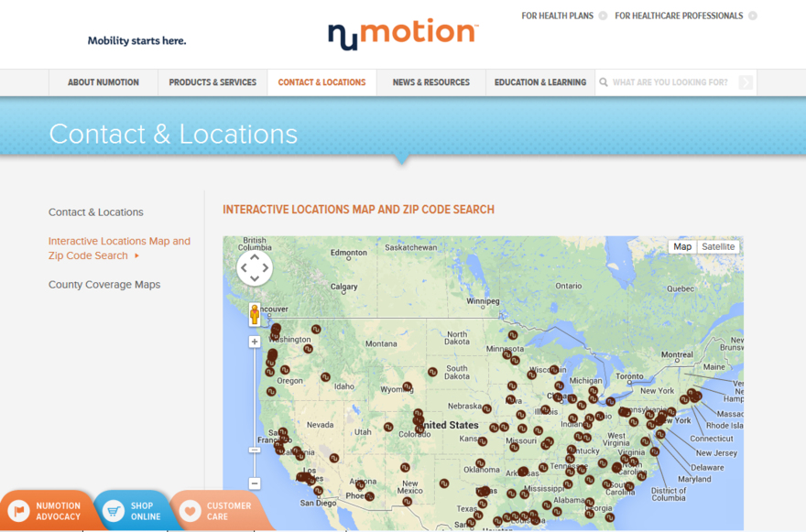Viewport: 806px width, 532px height.
Task: Click the Saskatchewan label on the map
Action: (410, 247)
